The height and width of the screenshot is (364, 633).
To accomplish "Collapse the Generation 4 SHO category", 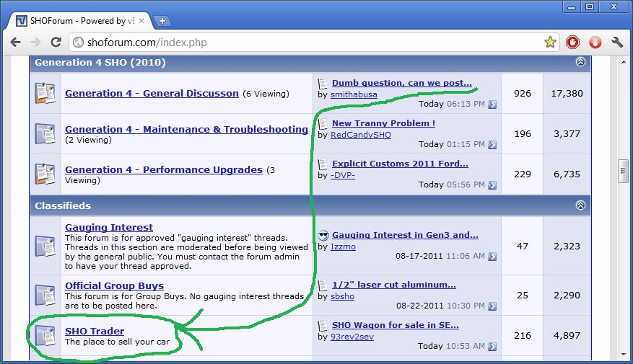I will (x=580, y=62).
